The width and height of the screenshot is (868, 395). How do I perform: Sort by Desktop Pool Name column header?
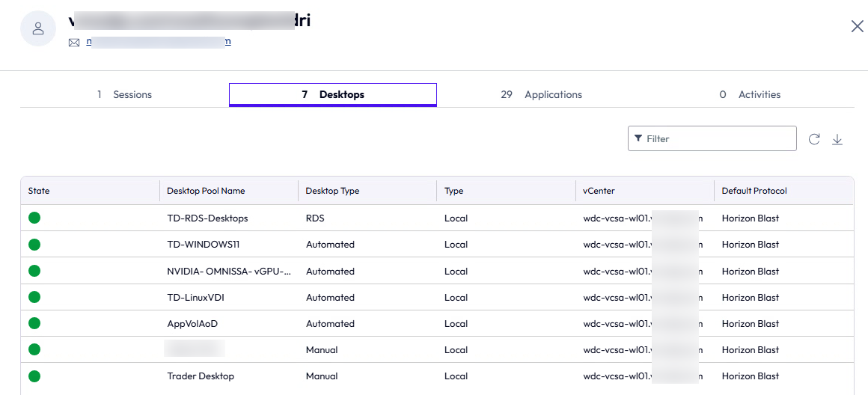[x=206, y=191]
